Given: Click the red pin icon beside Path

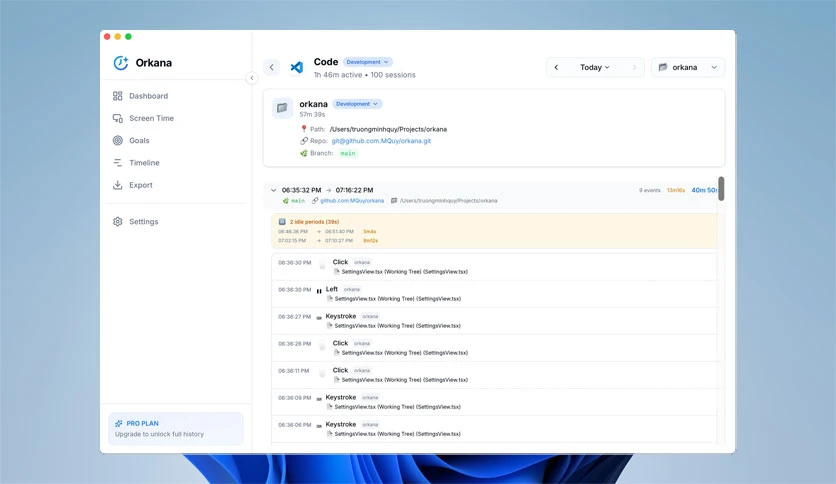Looking at the screenshot, I should pos(304,129).
